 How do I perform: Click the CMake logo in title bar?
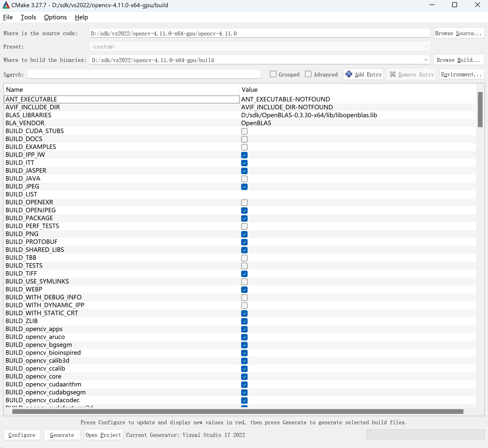tap(6, 5)
